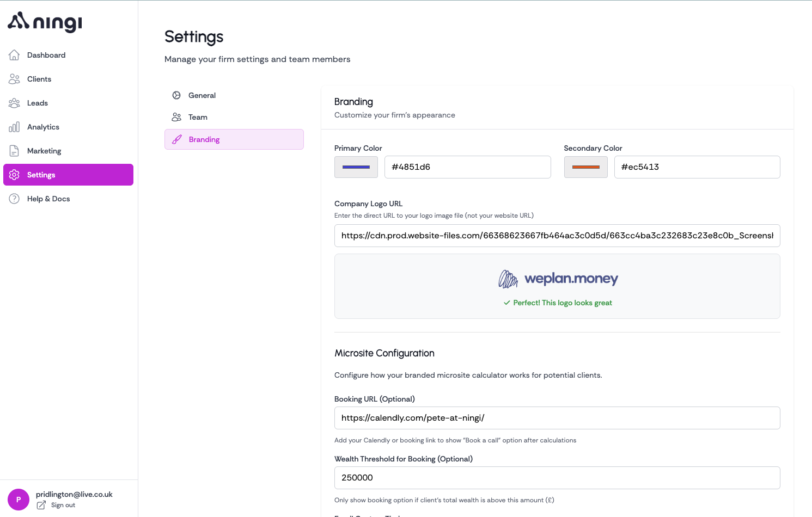
Task: Edit the Wealth Threshold for Booking field
Action: (557, 478)
